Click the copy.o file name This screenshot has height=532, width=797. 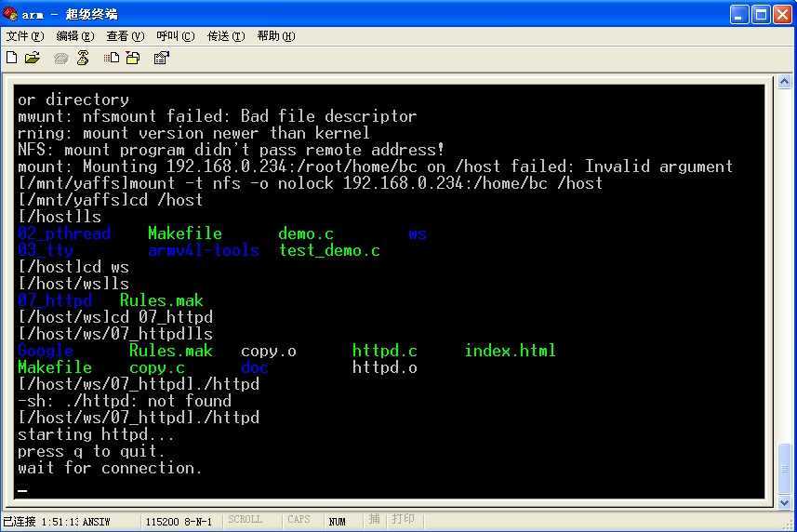(269, 352)
